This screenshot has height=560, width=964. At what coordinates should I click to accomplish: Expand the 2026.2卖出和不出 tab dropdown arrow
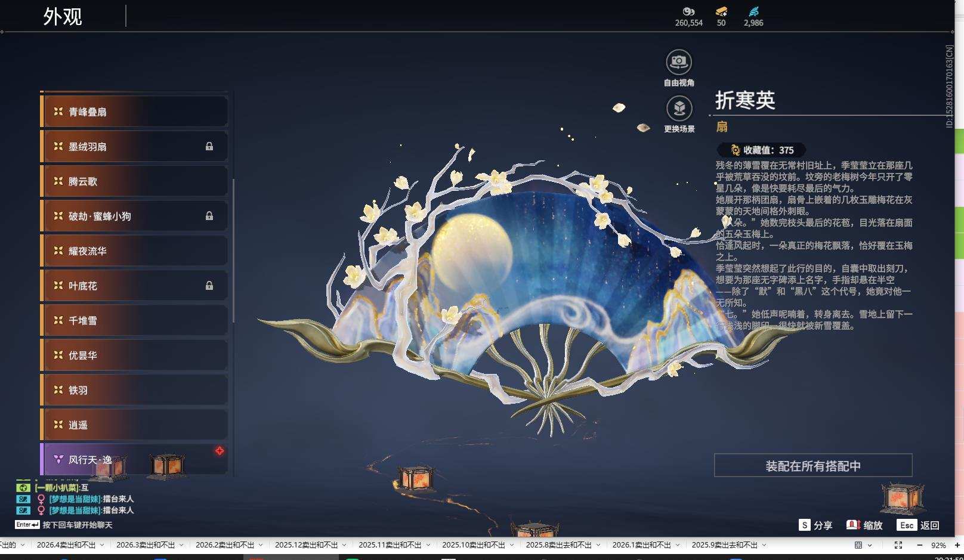click(261, 545)
